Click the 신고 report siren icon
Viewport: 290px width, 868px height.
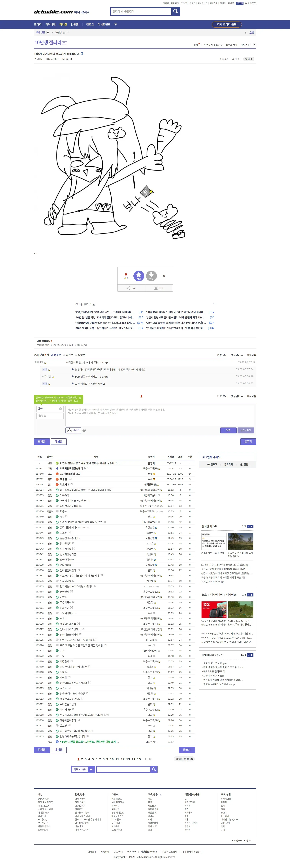coord(159,288)
